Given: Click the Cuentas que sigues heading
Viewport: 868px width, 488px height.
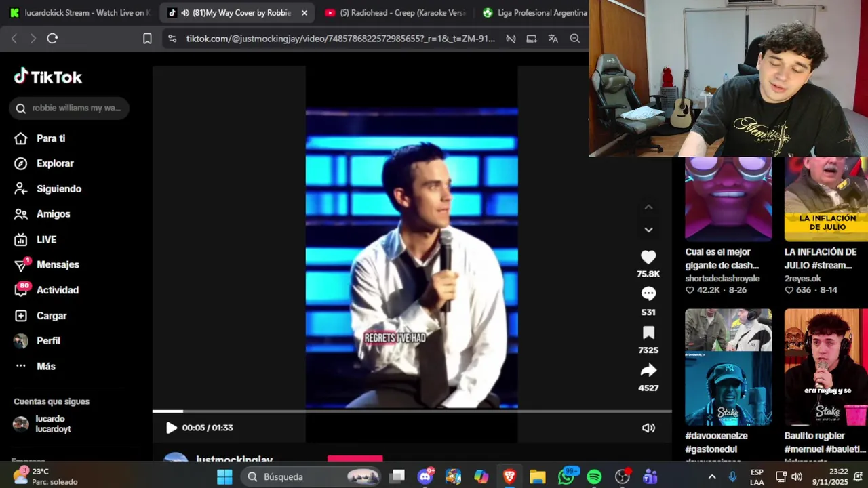Looking at the screenshot, I should pos(52,402).
